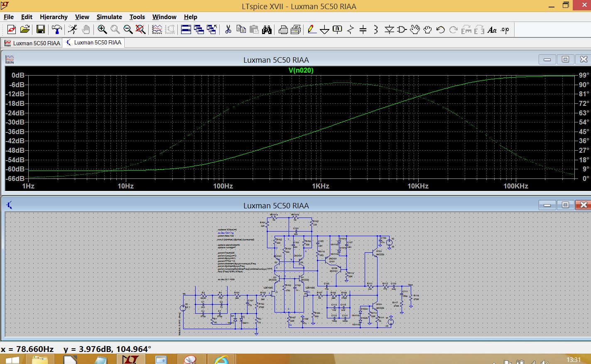Screen dimensions: 591x364
Task: Open the Edit menu
Action: pos(27,17)
